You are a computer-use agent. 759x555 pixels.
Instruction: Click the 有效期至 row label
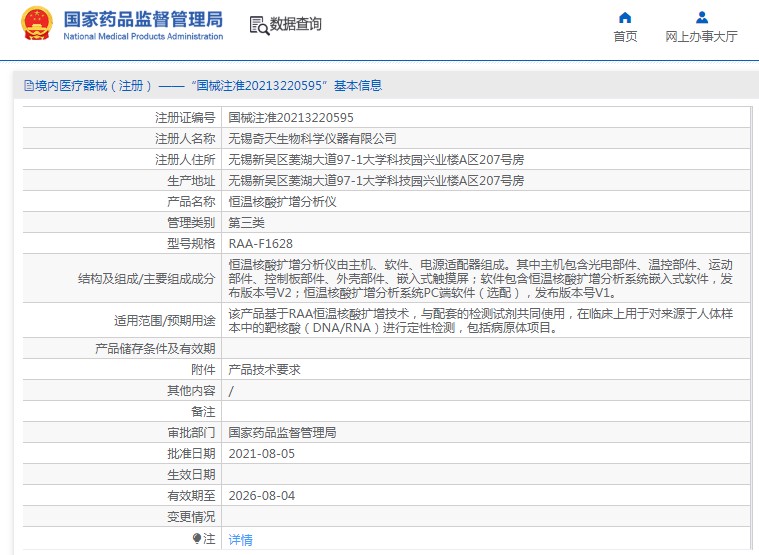coord(191,496)
